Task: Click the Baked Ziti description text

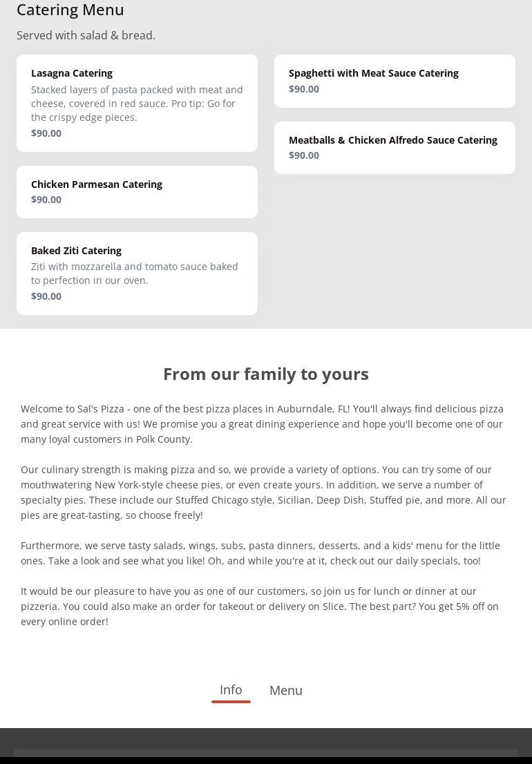Action: pyautogui.click(x=135, y=274)
